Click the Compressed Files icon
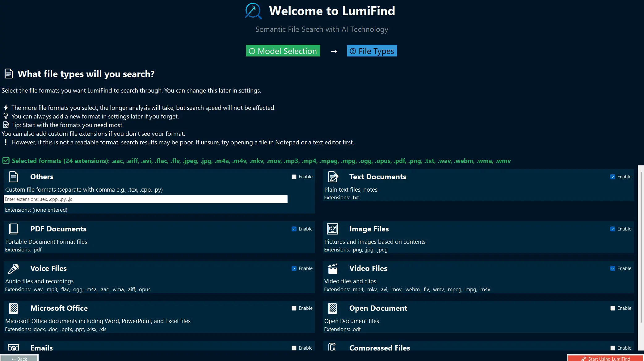 pos(332,347)
